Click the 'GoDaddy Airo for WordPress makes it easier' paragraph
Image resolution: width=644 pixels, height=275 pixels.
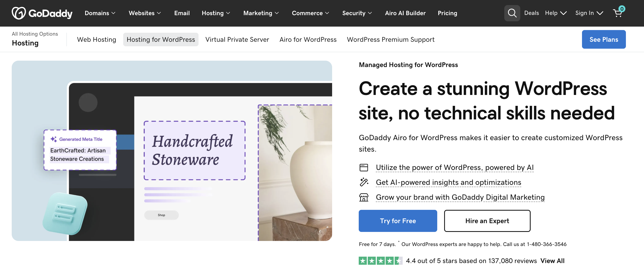pyautogui.click(x=491, y=143)
